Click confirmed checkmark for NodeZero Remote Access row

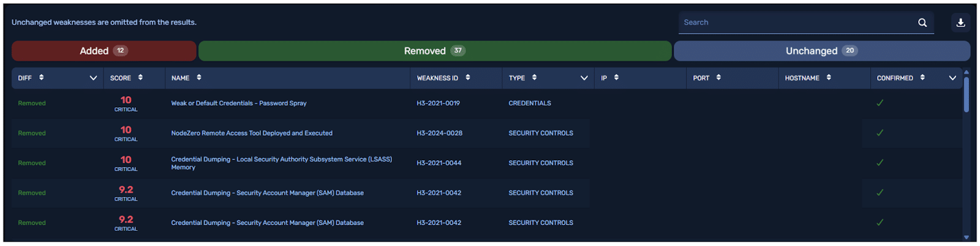coord(880,133)
